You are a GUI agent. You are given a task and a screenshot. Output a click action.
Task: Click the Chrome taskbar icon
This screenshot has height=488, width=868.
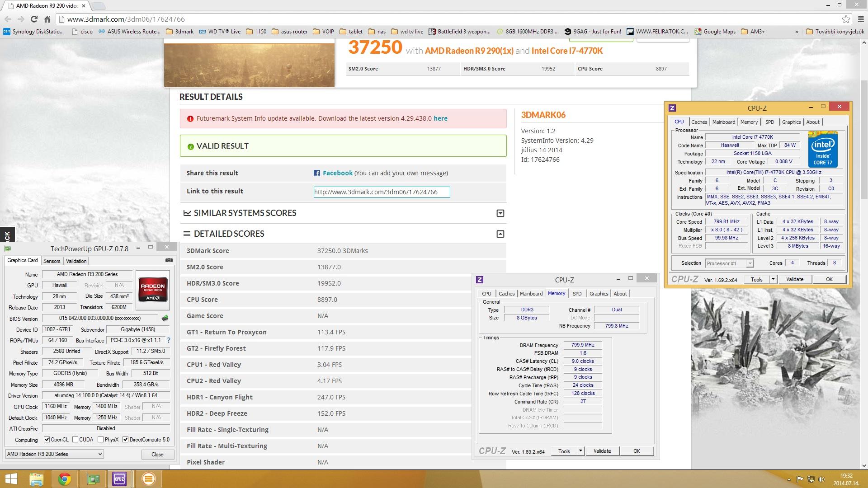click(65, 479)
